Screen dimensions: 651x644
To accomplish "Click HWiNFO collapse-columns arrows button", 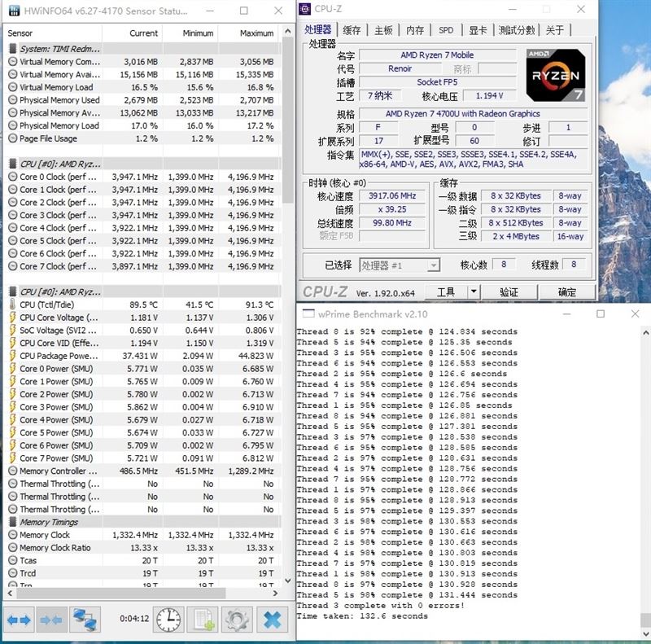I will pyautogui.click(x=51, y=620).
